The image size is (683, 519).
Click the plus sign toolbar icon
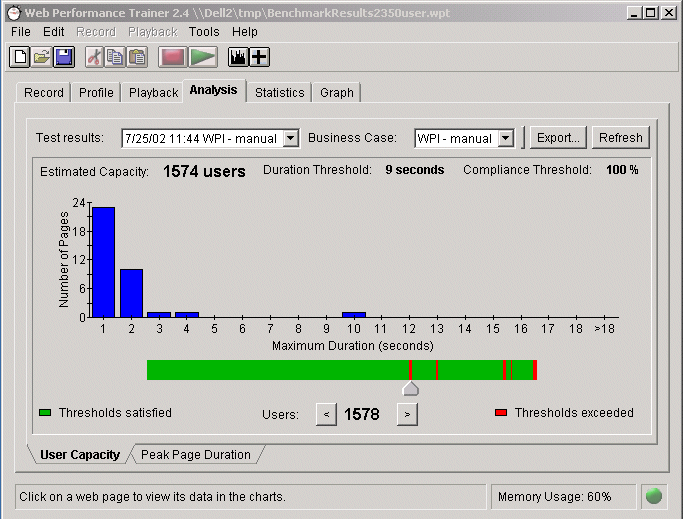click(259, 57)
